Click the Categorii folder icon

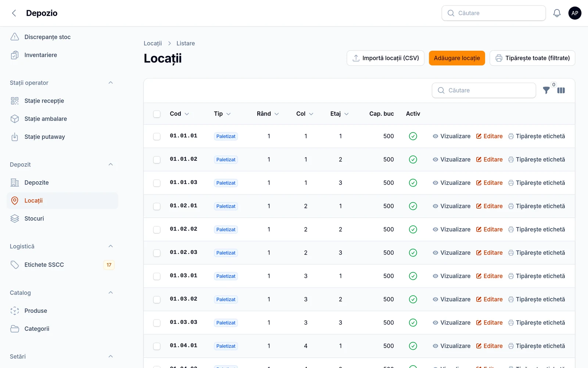[x=15, y=329]
